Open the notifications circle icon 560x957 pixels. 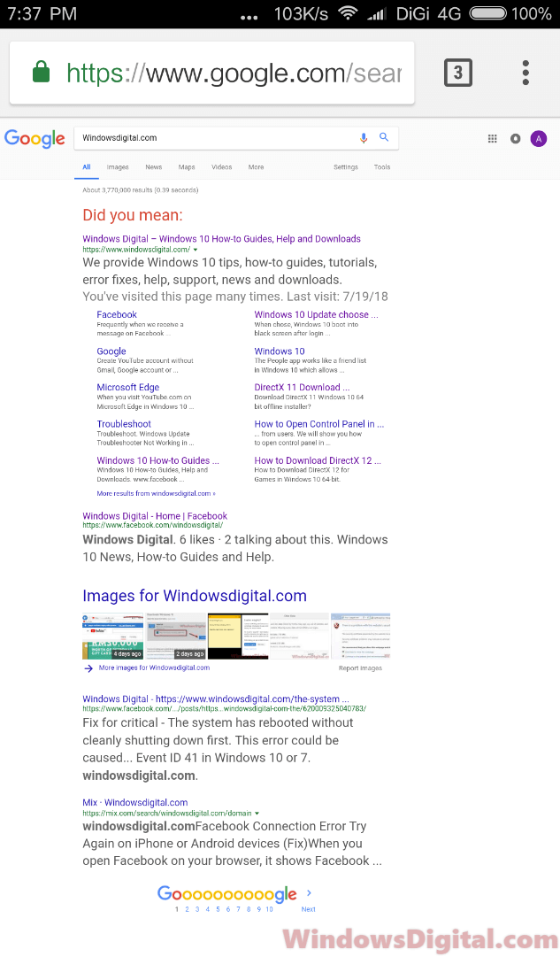point(516,138)
